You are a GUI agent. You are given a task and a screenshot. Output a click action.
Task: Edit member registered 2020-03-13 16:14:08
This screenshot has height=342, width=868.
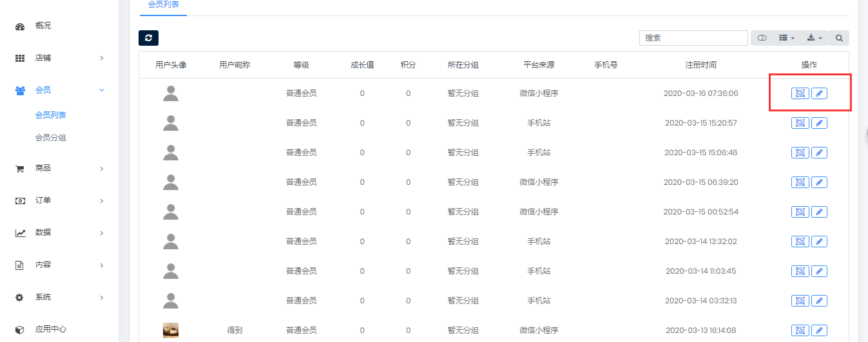[x=819, y=330]
